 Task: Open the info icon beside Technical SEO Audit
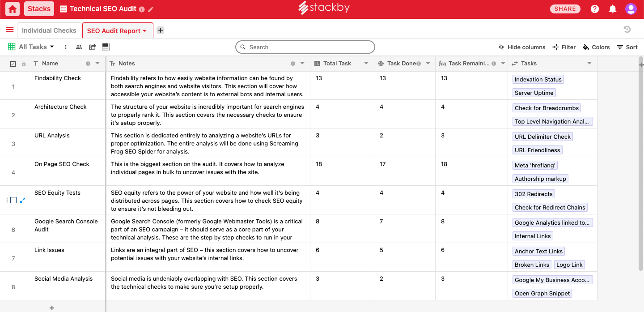(x=142, y=9)
